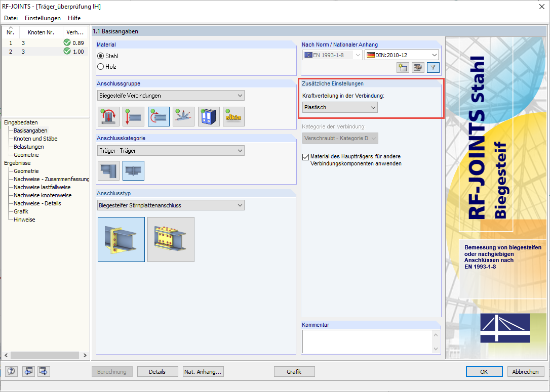Confirm with the OK button
This screenshot has width=550, height=392.
pos(484,372)
